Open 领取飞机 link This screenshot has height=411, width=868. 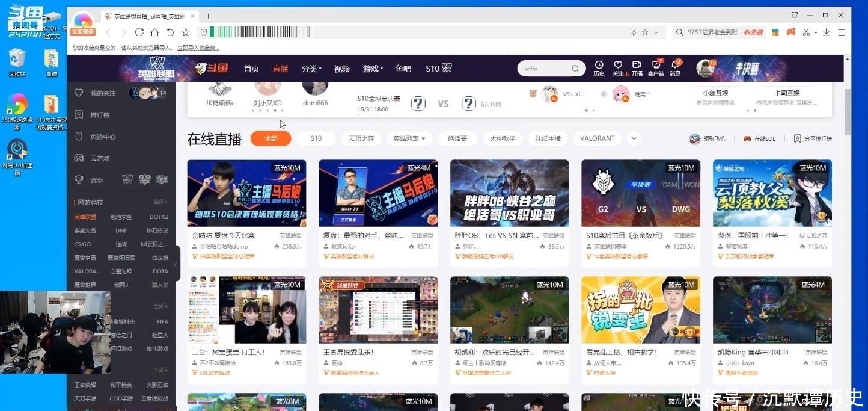(x=708, y=139)
